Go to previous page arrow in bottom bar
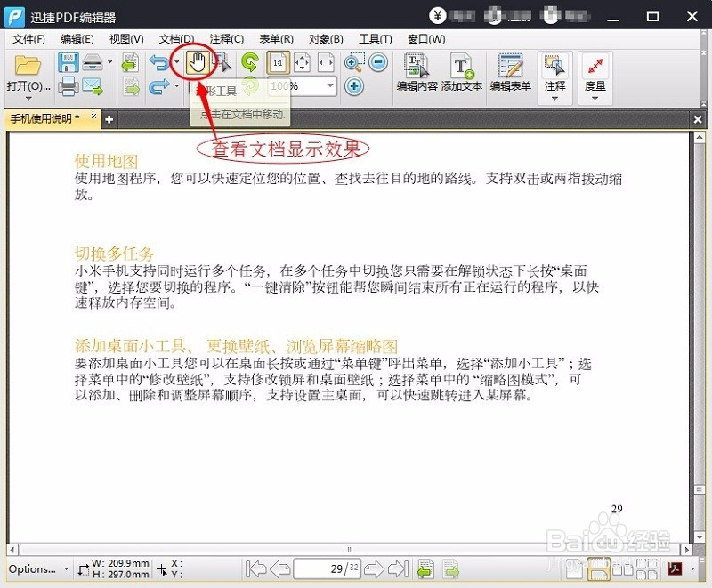Image resolution: width=712 pixels, height=588 pixels. [279, 568]
